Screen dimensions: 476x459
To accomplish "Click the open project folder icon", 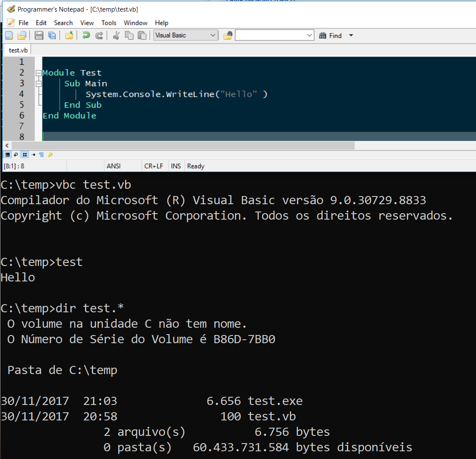I will point(69,36).
